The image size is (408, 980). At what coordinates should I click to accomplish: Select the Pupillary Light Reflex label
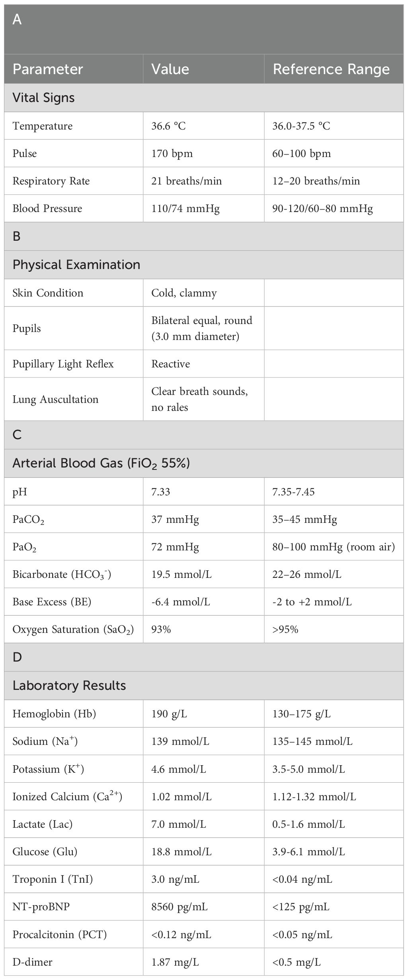(63, 364)
